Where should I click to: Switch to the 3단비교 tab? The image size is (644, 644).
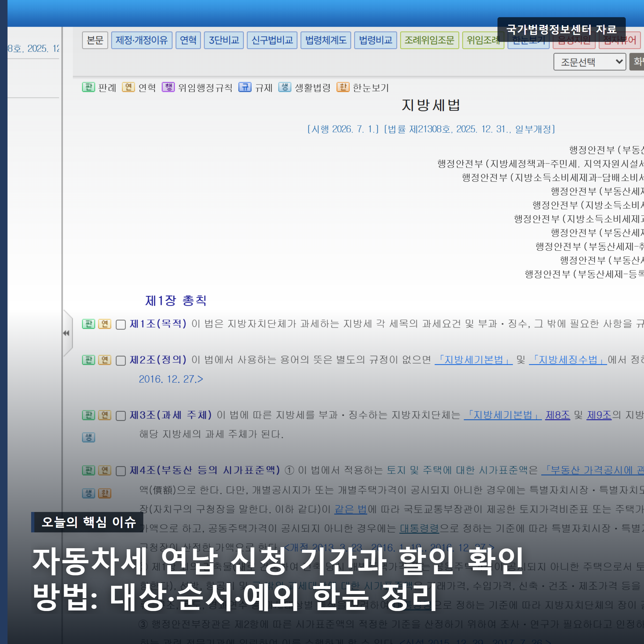click(224, 40)
